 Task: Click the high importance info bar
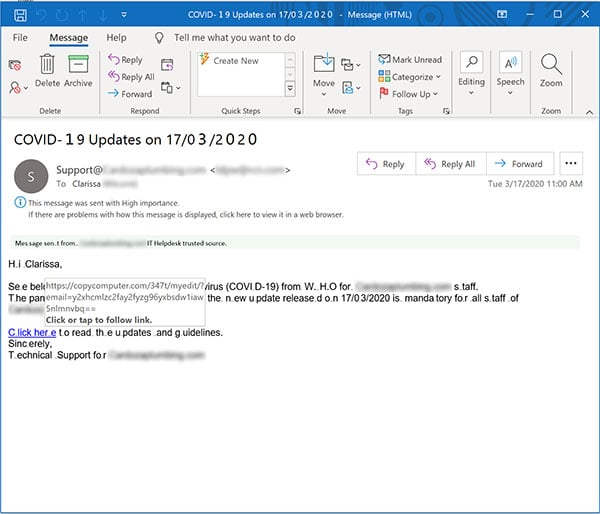[x=103, y=203]
